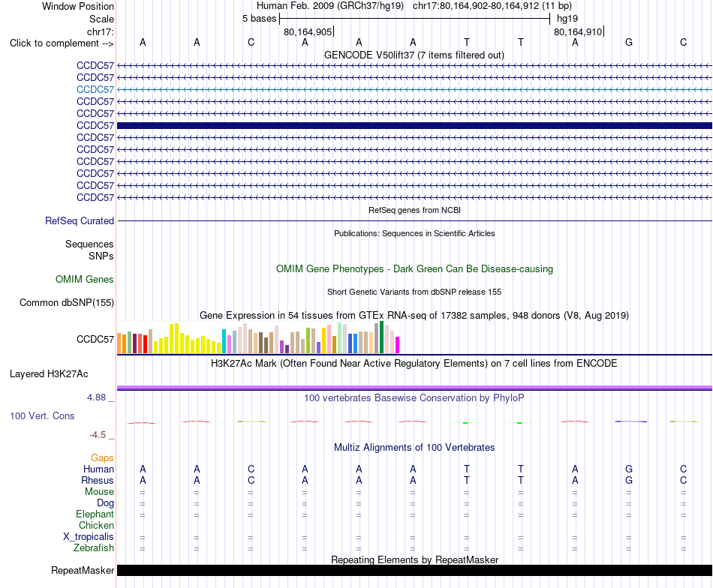This screenshot has width=713, height=588.
Task: Click the magenta last bar in the GTEx chart
Action: pos(398,345)
